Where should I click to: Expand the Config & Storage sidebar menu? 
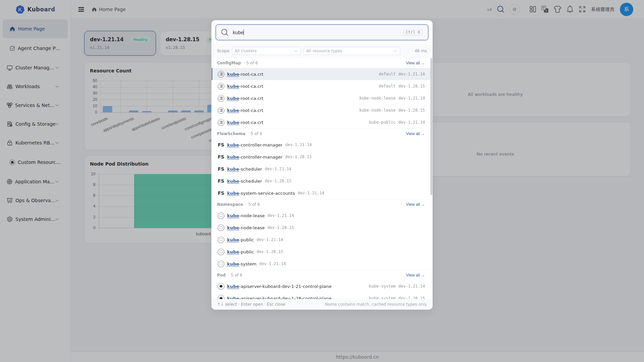pos(35,124)
